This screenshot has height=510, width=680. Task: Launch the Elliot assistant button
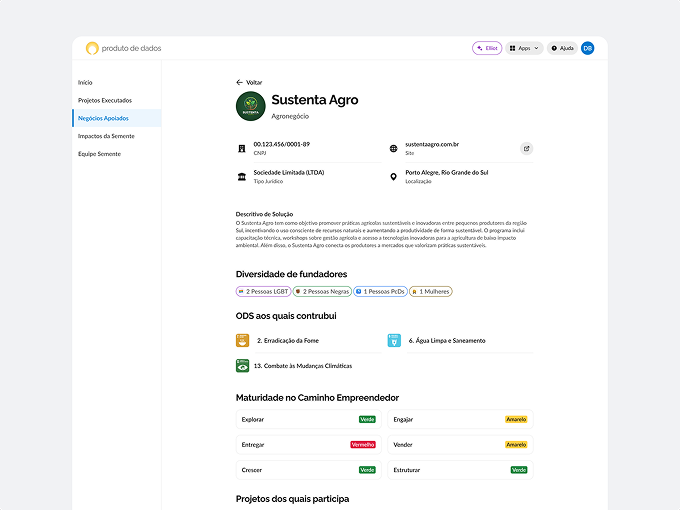(x=486, y=48)
